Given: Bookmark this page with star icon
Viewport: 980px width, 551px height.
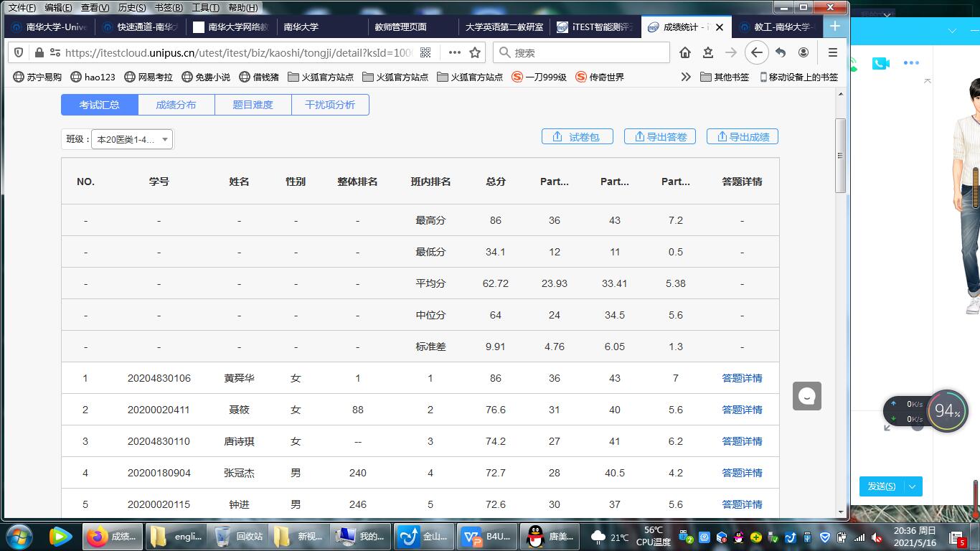Looking at the screenshot, I should click(475, 52).
